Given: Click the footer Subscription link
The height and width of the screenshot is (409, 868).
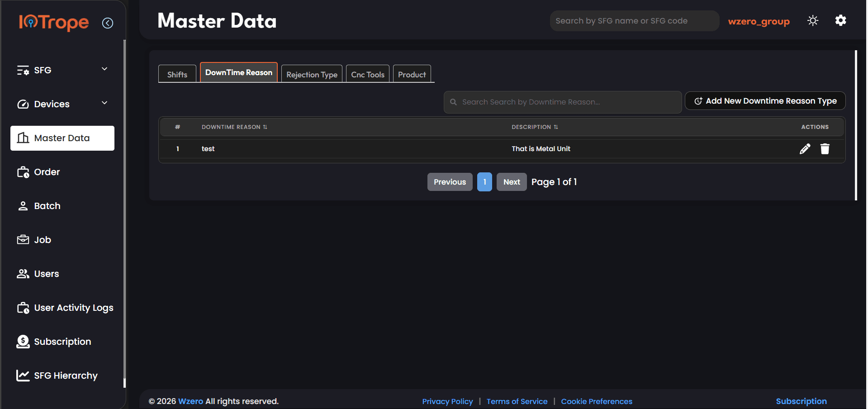Looking at the screenshot, I should (x=801, y=401).
